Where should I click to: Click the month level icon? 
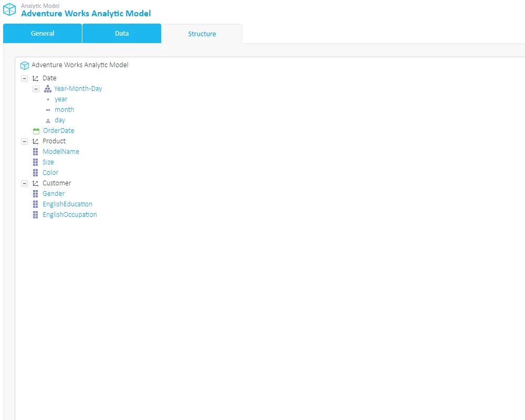pyautogui.click(x=48, y=110)
